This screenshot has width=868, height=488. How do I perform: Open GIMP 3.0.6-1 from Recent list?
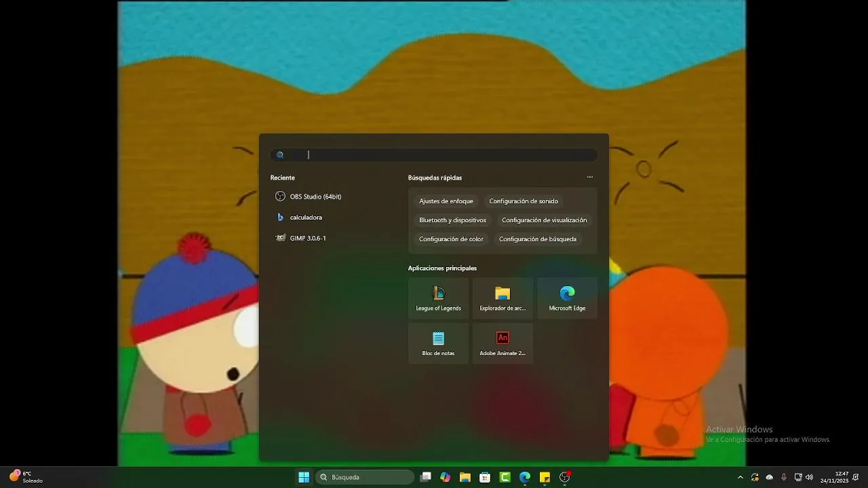coord(301,239)
